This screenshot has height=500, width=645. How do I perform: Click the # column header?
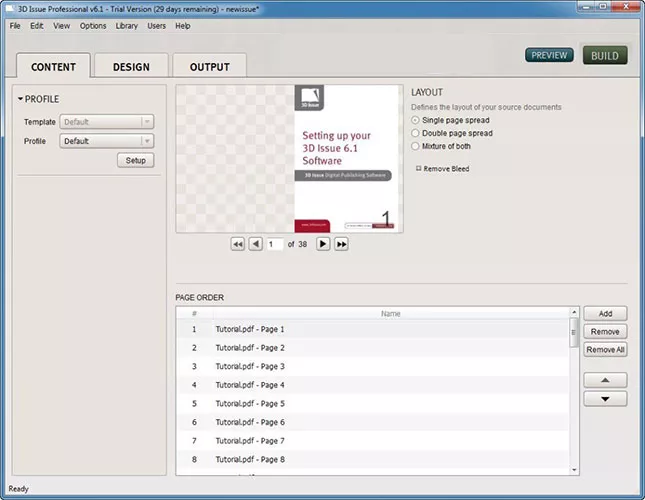(194, 314)
